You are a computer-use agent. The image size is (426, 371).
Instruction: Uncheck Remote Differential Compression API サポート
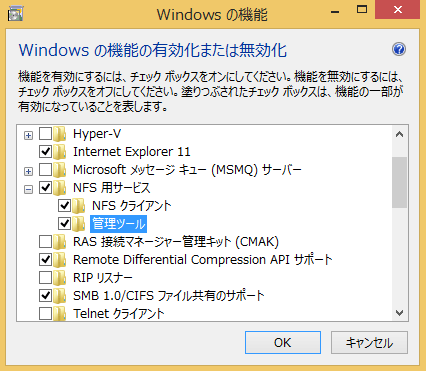coord(45,260)
